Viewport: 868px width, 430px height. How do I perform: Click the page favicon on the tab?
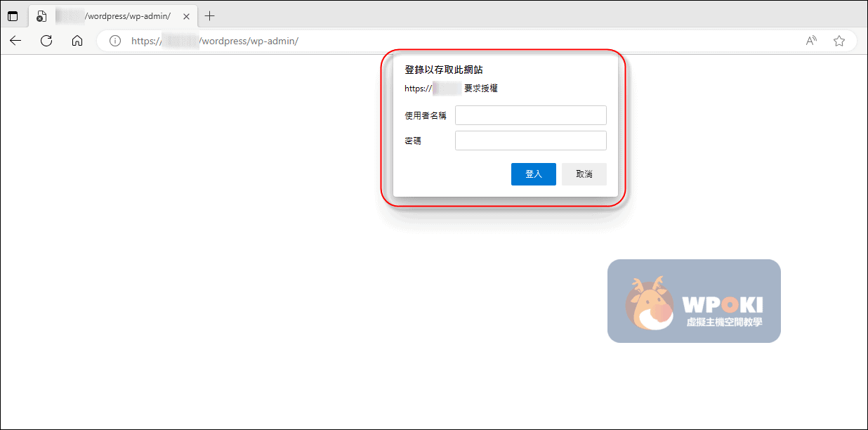[x=41, y=16]
